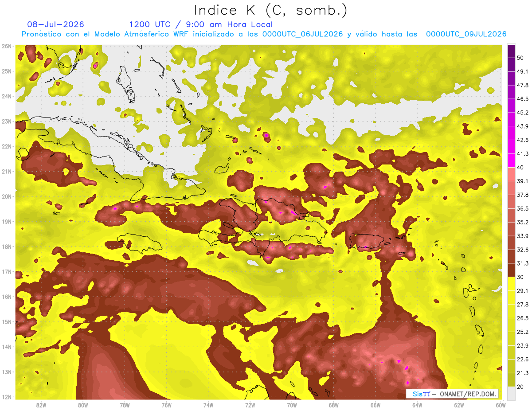This screenshot has height=411, width=532.
Task: Click the 13N latitude label
Action: coord(7,372)
